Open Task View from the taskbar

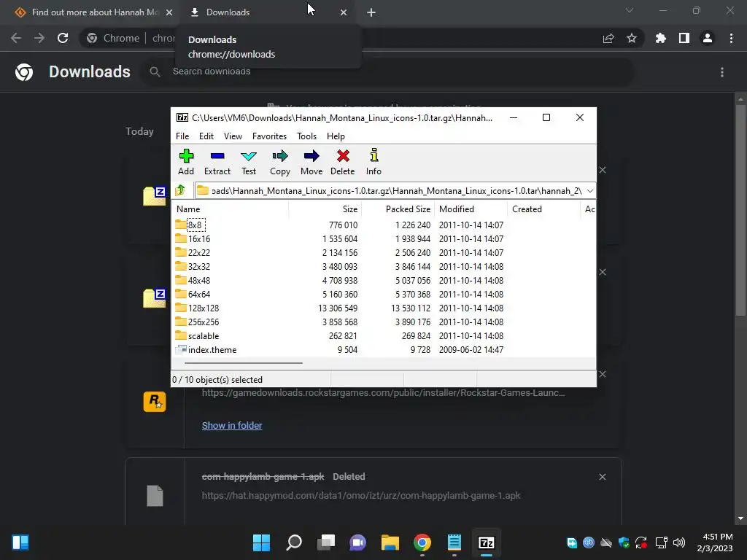click(326, 542)
